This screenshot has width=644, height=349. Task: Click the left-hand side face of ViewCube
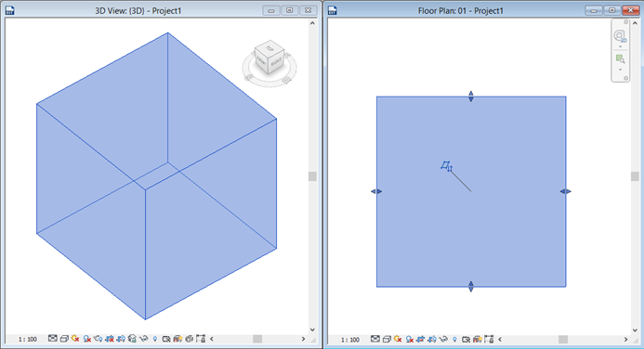[x=262, y=61]
